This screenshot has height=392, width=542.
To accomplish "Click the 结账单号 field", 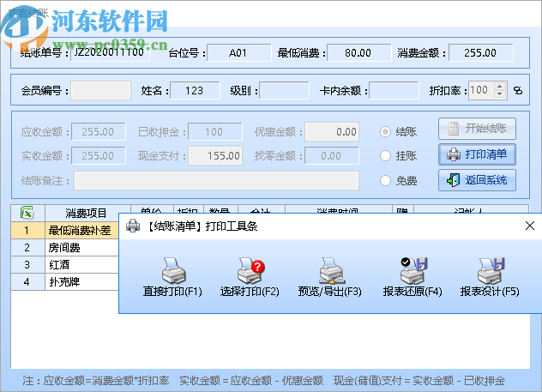I will [110, 52].
